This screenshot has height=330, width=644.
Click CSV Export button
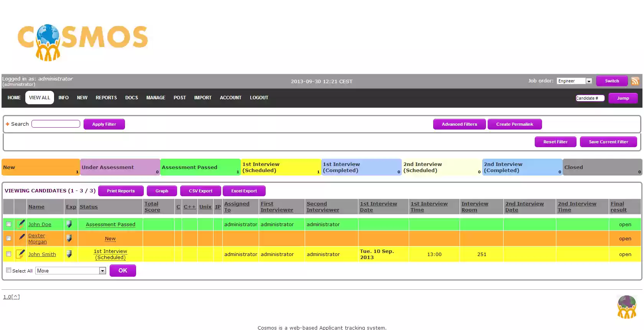(200, 191)
